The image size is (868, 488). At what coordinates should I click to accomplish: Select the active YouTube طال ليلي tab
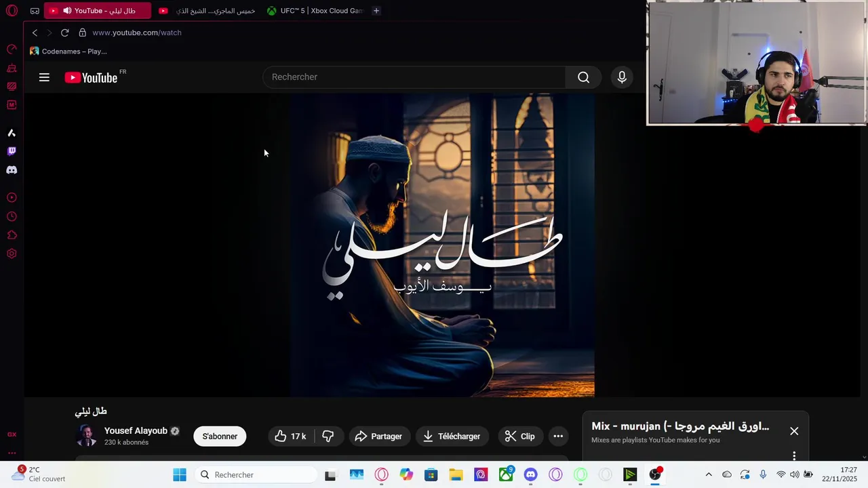(x=98, y=11)
